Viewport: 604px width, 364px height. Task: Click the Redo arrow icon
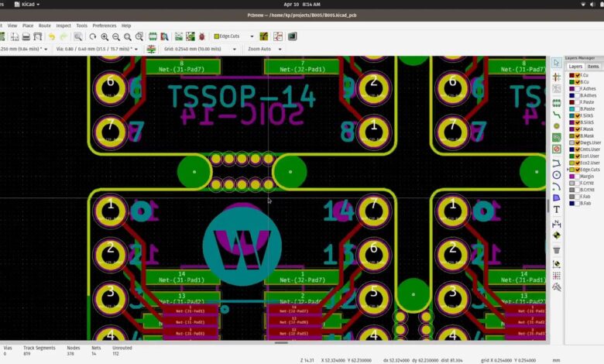(63, 36)
